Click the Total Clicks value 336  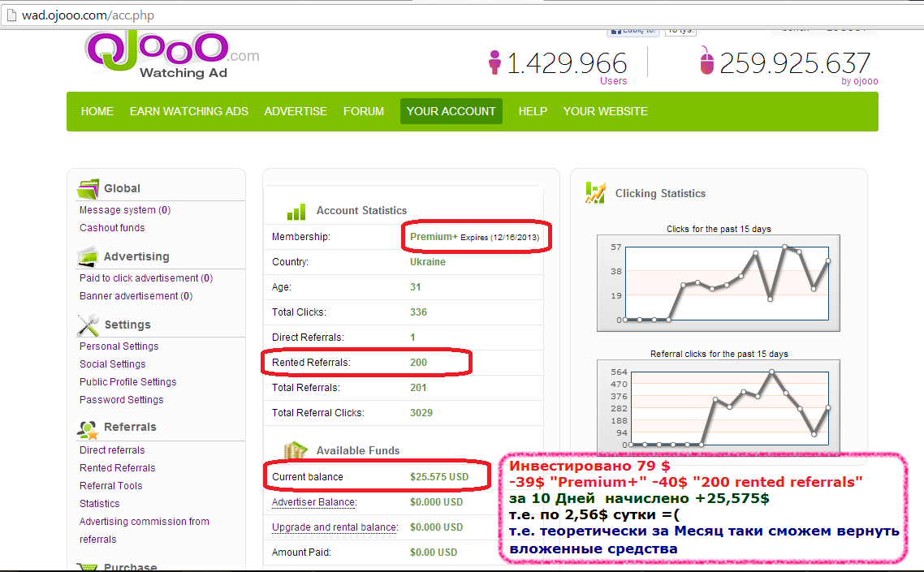click(x=418, y=312)
